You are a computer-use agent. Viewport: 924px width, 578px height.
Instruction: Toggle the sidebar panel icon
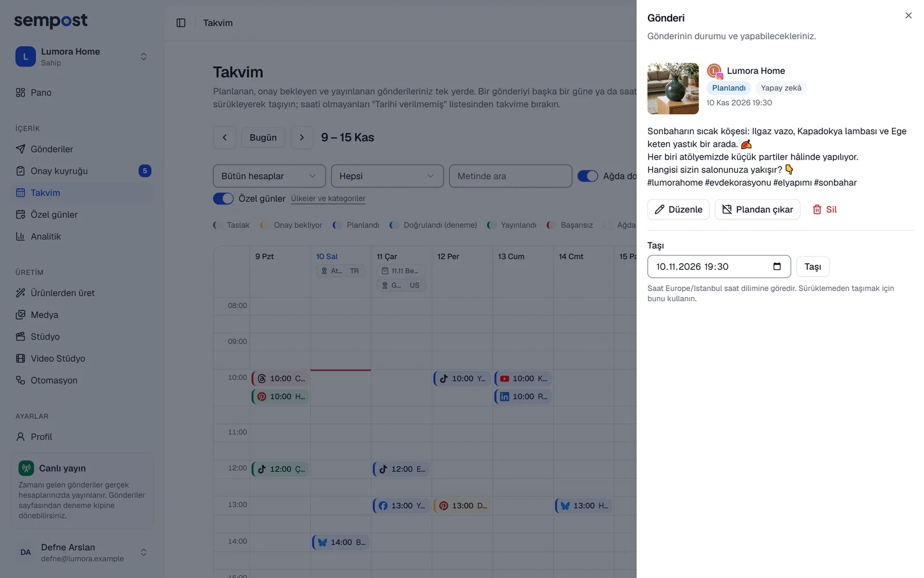click(181, 23)
